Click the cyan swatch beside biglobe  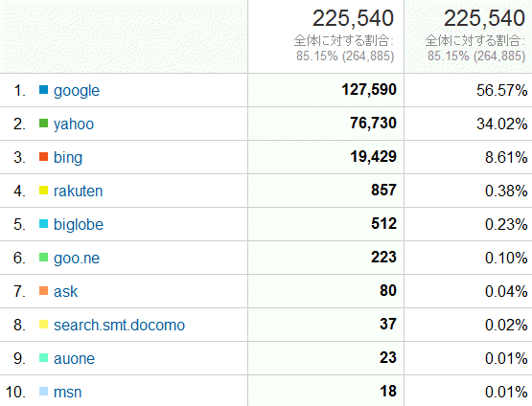click(43, 224)
